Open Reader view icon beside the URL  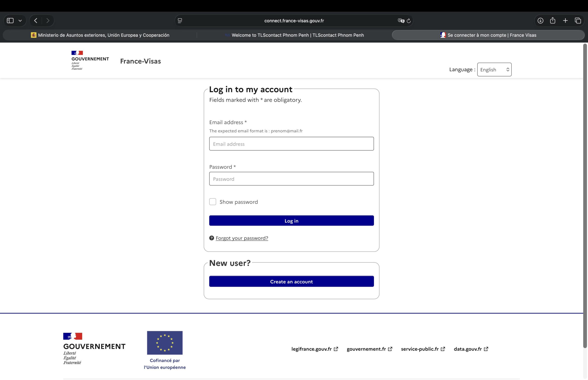[180, 21]
